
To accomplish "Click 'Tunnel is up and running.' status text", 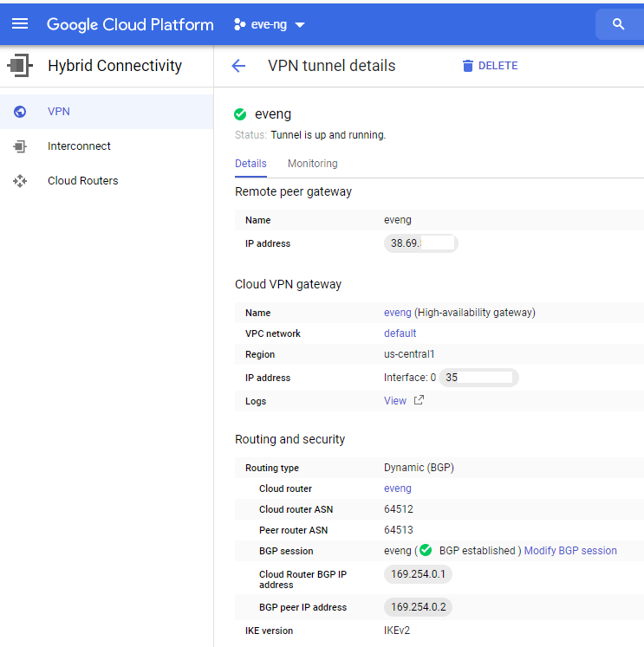I will (329, 135).
